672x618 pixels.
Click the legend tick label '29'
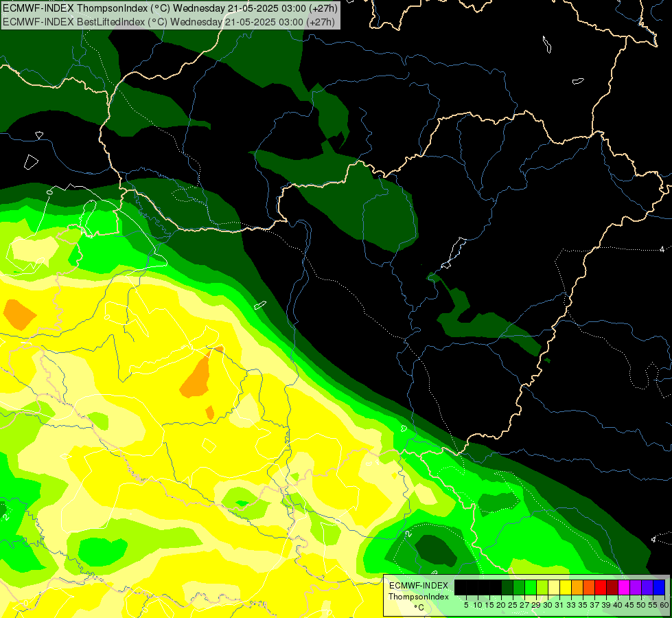click(x=537, y=605)
